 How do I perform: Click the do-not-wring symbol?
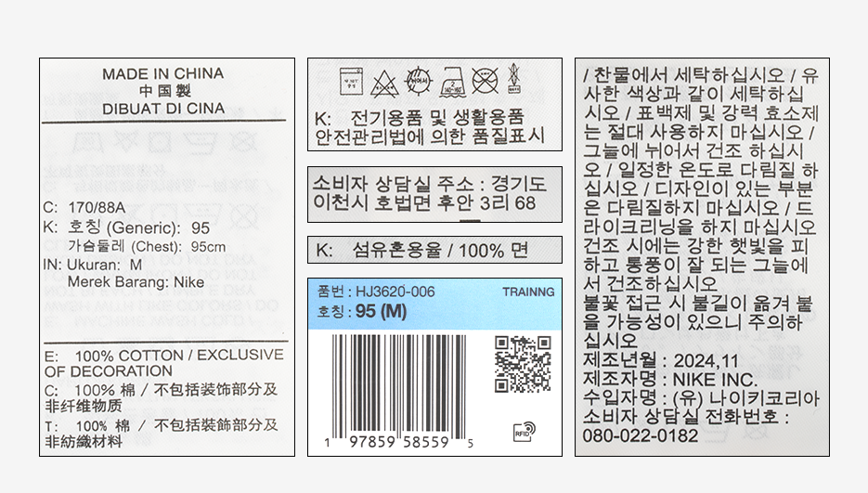pyautogui.click(x=514, y=78)
